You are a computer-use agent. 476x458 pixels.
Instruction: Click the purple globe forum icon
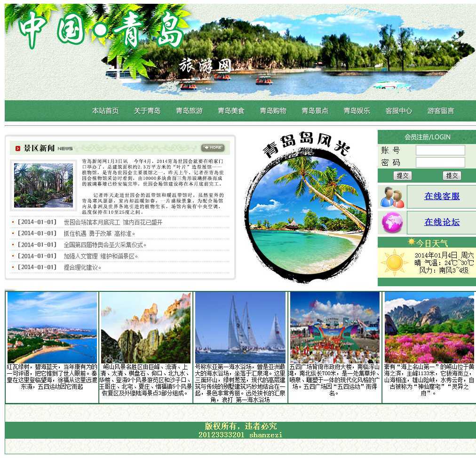[x=392, y=222]
